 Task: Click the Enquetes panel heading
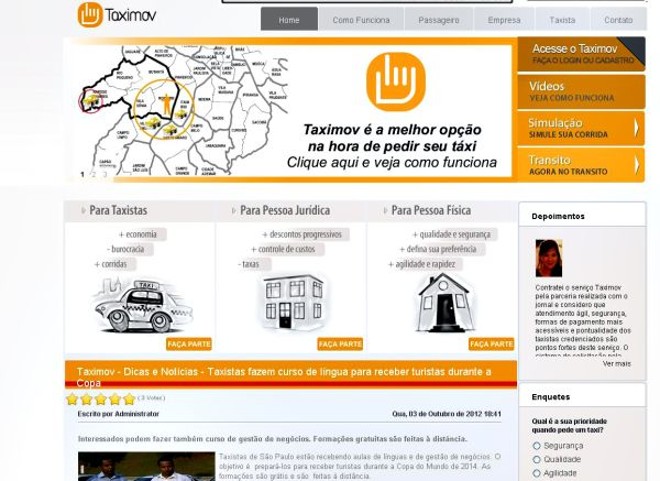[x=551, y=397]
